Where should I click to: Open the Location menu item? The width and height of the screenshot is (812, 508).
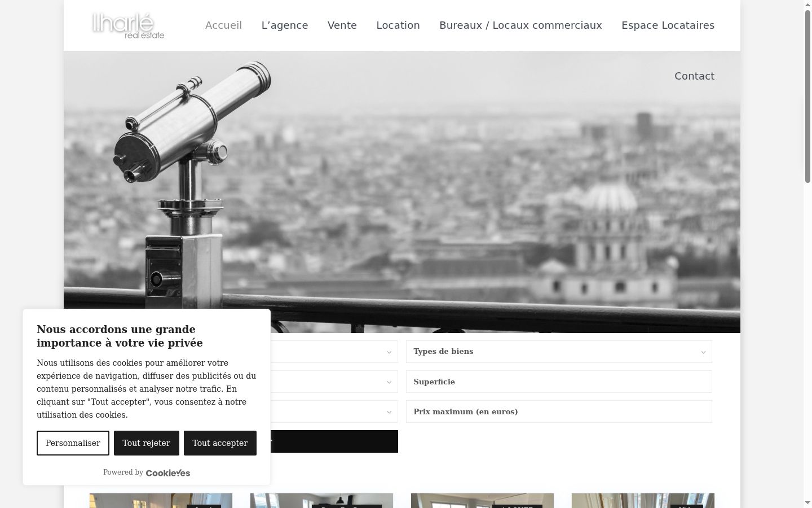pyautogui.click(x=398, y=25)
